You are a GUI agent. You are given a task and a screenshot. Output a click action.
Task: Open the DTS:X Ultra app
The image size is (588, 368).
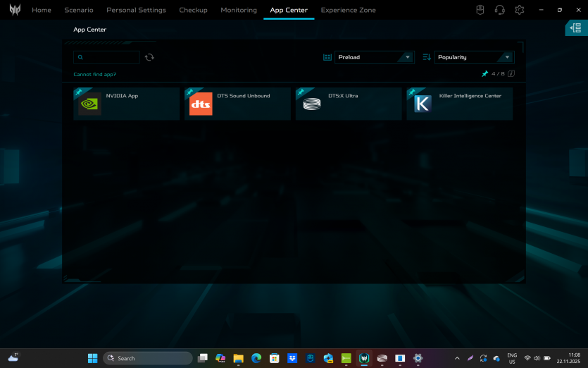click(349, 104)
